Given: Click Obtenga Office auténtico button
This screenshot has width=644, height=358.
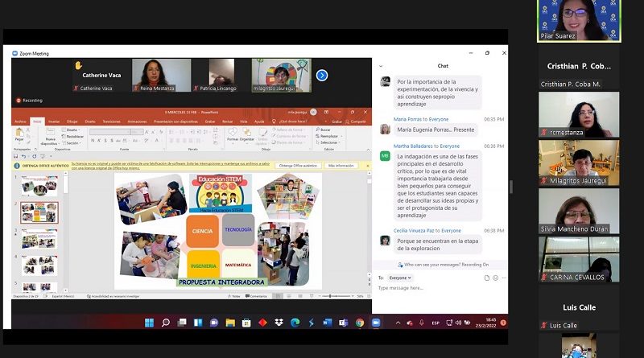Looking at the screenshot, I should 298,166.
